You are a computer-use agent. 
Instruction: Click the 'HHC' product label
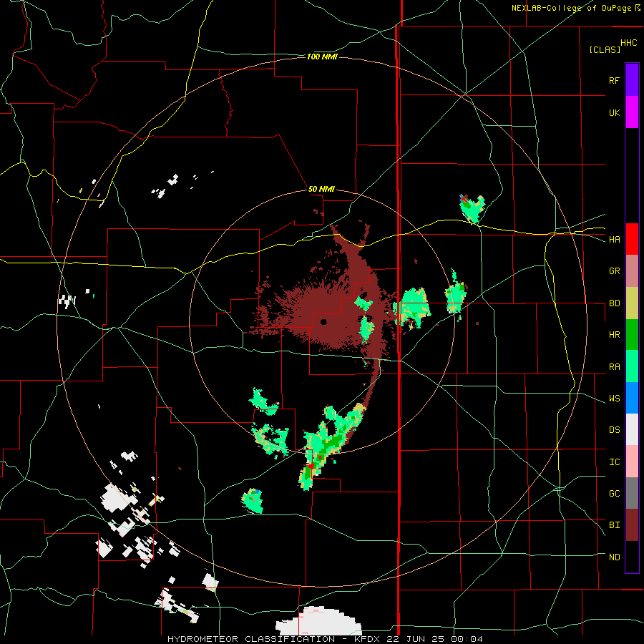(x=629, y=43)
